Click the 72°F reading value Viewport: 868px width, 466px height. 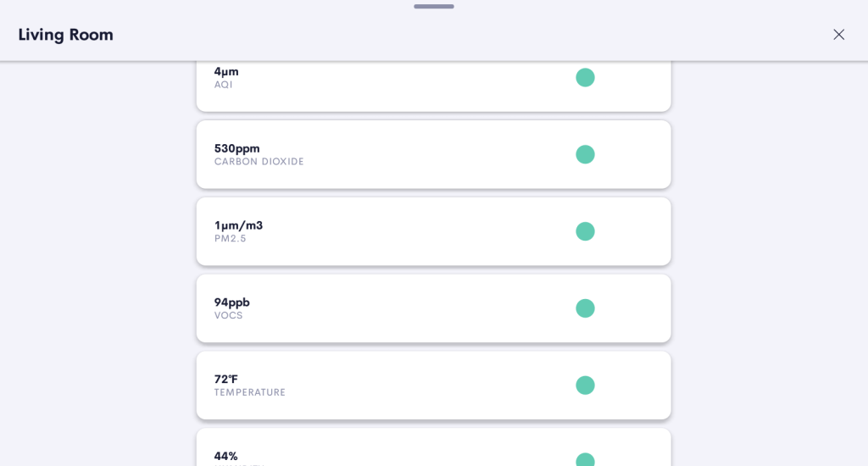pos(225,379)
